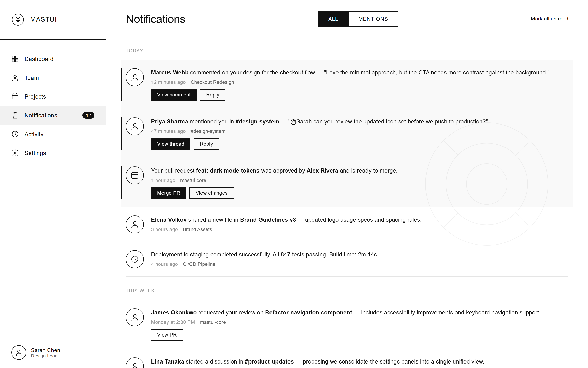The image size is (588, 368).
Task: Click the #product-updates channel name
Action: click(x=269, y=362)
